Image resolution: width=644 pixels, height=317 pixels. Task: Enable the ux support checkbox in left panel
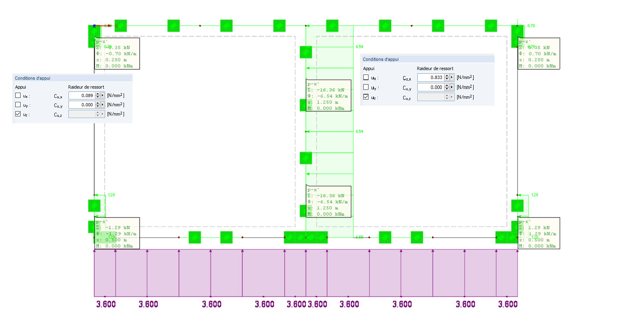(x=18, y=95)
